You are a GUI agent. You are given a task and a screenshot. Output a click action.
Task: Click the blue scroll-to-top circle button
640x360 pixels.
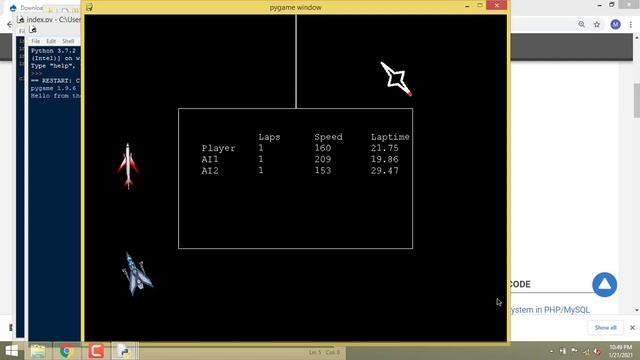point(604,284)
